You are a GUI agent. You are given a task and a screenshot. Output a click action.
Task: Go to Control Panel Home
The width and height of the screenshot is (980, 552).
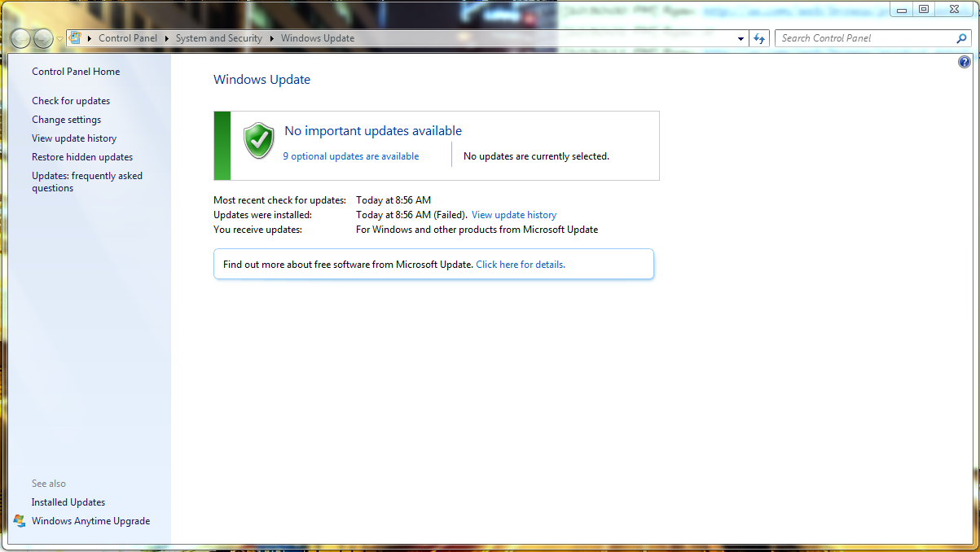[76, 72]
